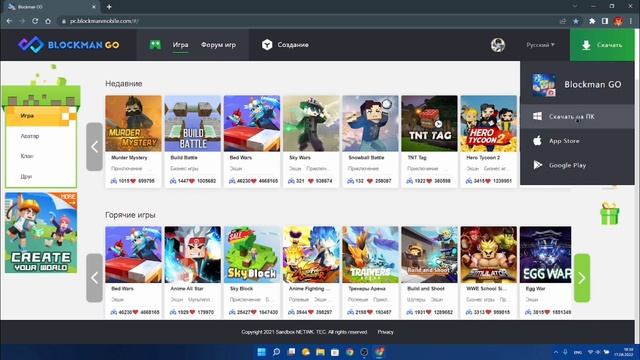
Task: Click the cube icon next to Создание
Action: pos(267,45)
